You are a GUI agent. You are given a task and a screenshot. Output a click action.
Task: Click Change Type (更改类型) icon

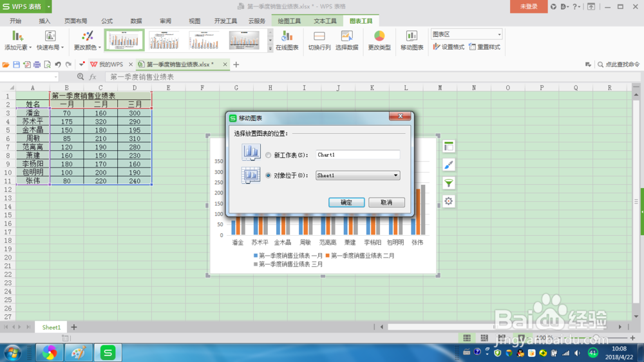[x=379, y=36]
